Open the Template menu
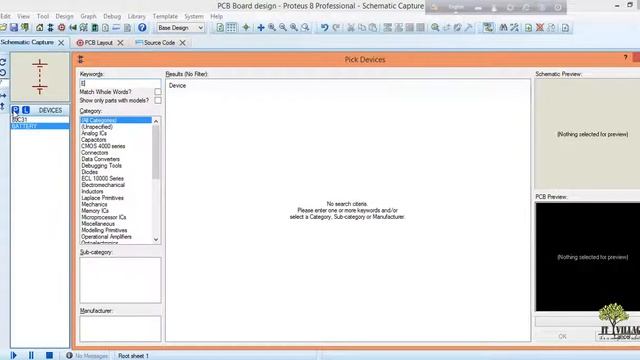640x360 pixels. (x=165, y=16)
